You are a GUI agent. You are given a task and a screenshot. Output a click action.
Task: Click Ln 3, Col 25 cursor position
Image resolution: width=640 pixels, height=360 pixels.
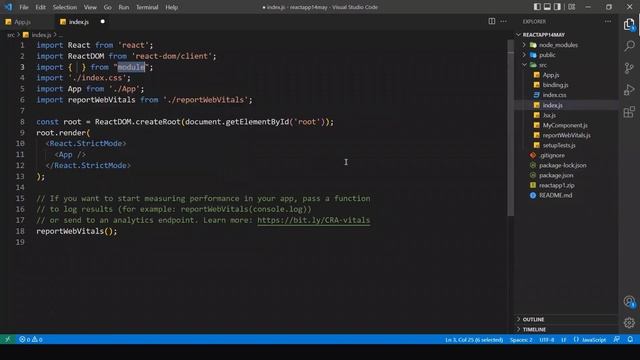[x=474, y=339]
